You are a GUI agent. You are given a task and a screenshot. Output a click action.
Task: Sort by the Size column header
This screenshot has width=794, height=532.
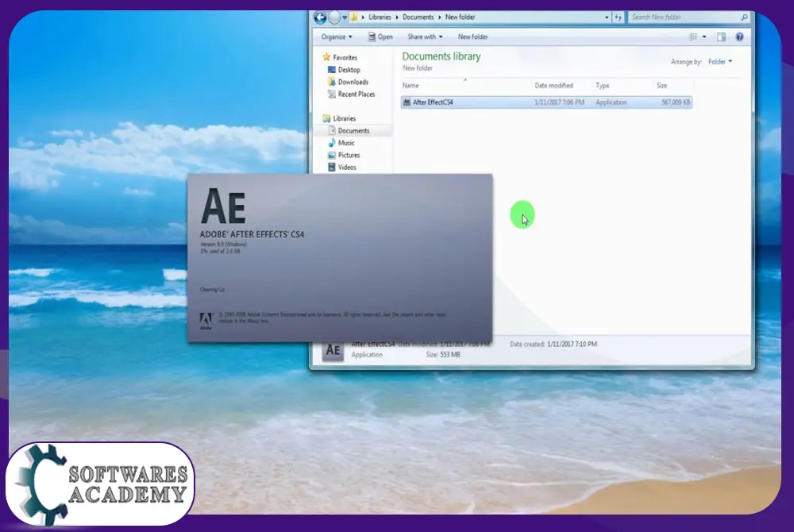[x=662, y=86]
